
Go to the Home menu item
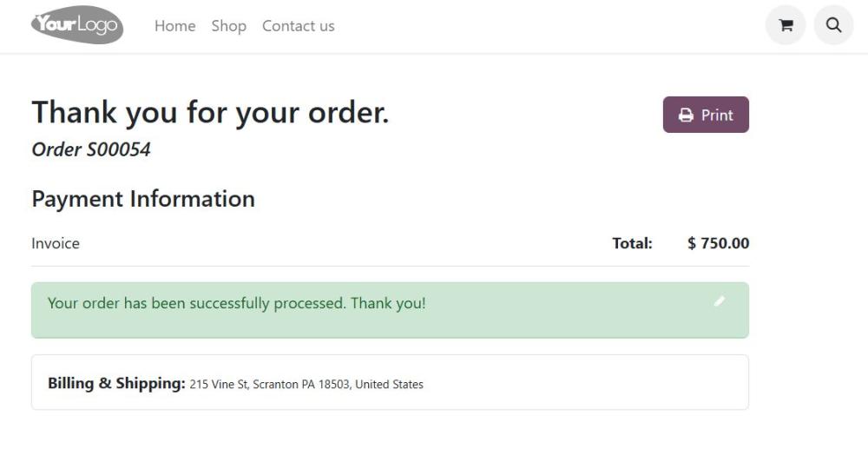174,26
